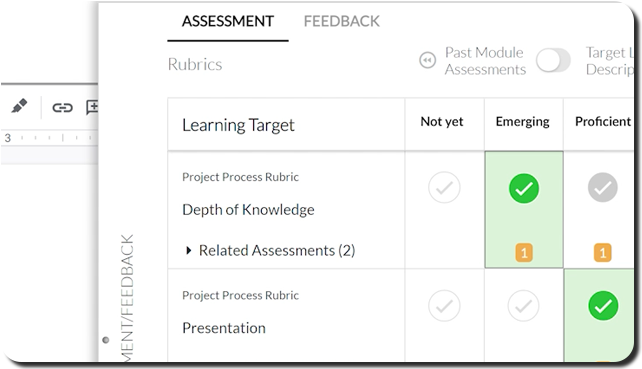Click orange badge under Proficient for Depth of Knowledge
This screenshot has height=369, width=642.
coord(603,253)
